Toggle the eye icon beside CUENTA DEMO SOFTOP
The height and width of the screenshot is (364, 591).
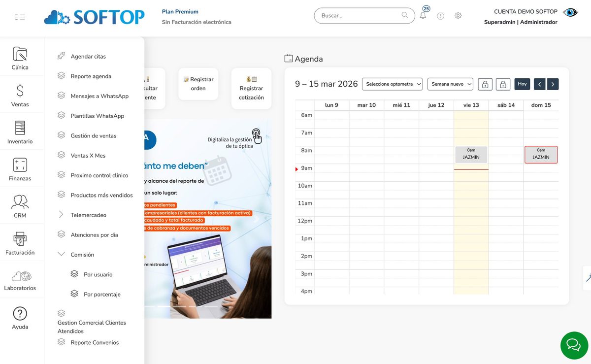570,12
